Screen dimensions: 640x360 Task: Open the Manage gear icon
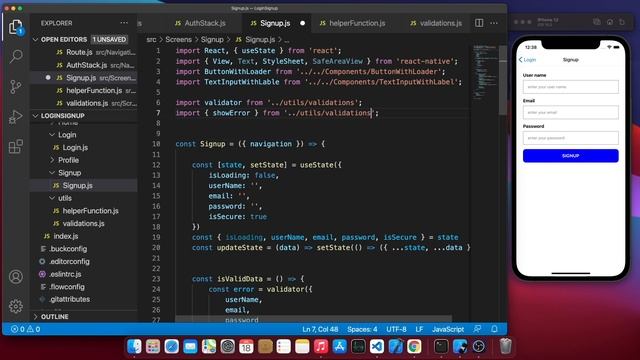pyautogui.click(x=16, y=306)
